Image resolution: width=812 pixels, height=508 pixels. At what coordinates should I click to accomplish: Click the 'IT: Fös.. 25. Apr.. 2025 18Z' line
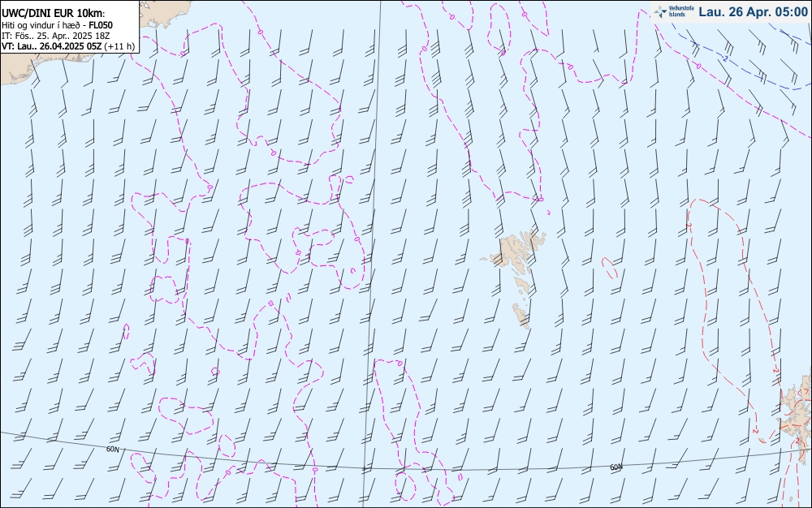tap(56, 36)
